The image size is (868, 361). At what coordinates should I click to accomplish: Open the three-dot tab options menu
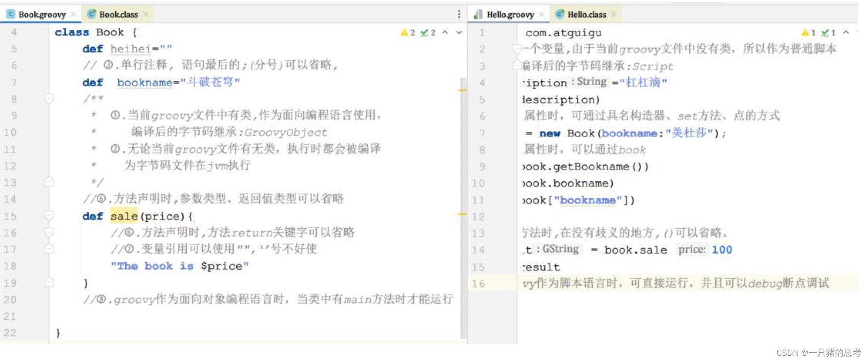click(x=459, y=15)
